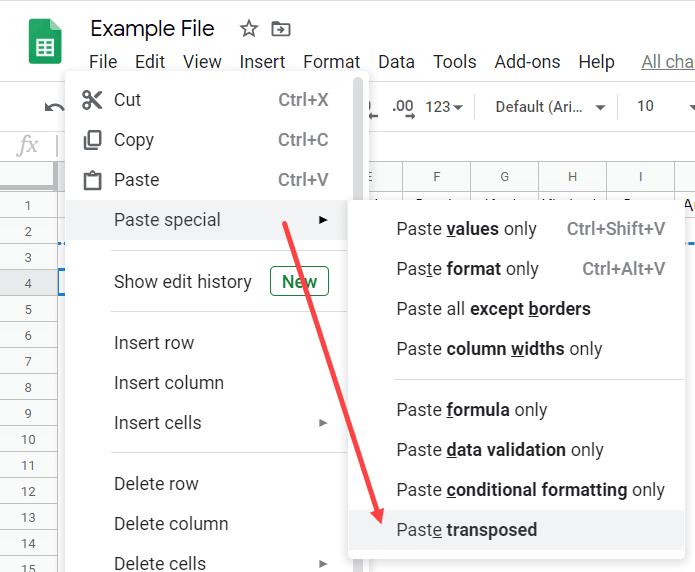Image resolution: width=695 pixels, height=572 pixels.
Task: Click the copy icon beside Copy
Action: point(92,140)
